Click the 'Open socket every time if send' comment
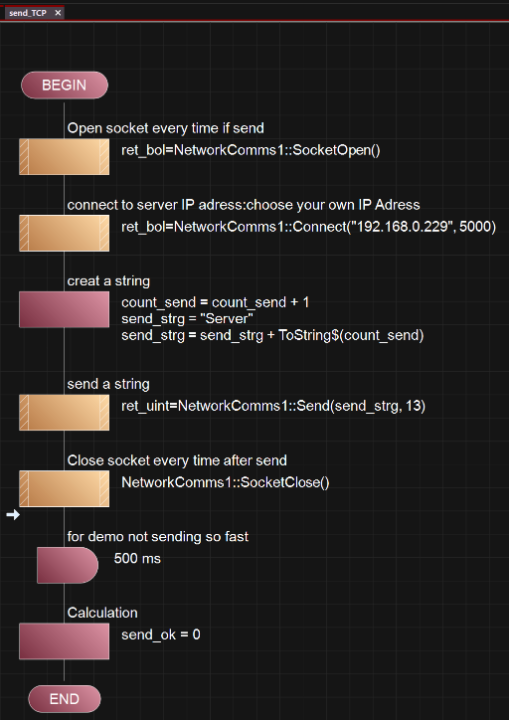Screen dimensions: 509x720 pyautogui.click(x=165, y=128)
